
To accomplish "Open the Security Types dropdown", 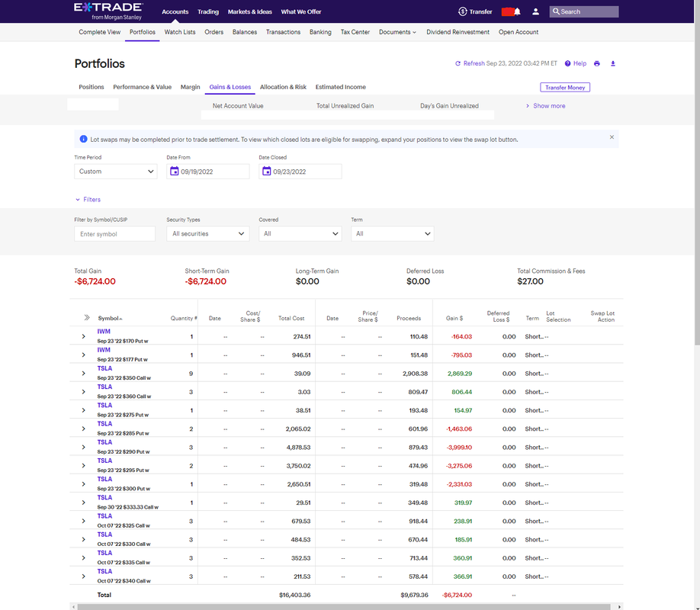I will click(208, 233).
